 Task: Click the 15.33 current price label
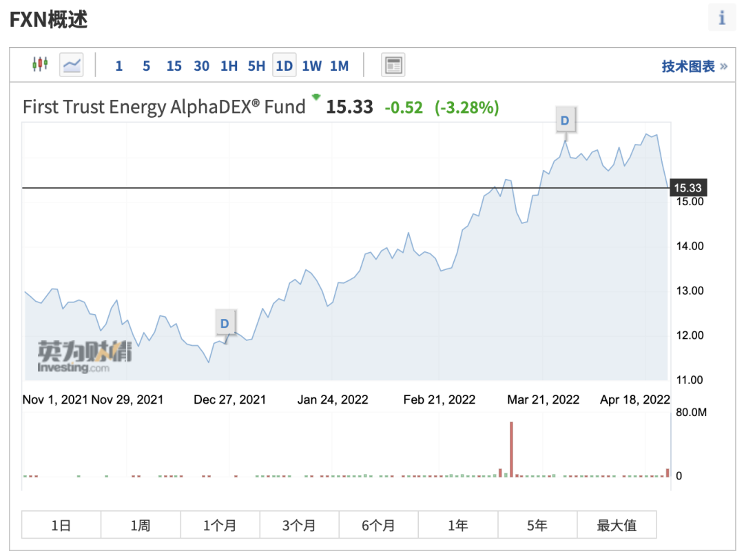point(688,188)
